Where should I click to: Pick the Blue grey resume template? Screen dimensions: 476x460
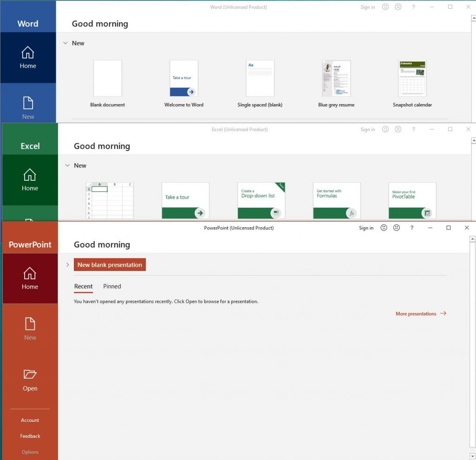336,84
